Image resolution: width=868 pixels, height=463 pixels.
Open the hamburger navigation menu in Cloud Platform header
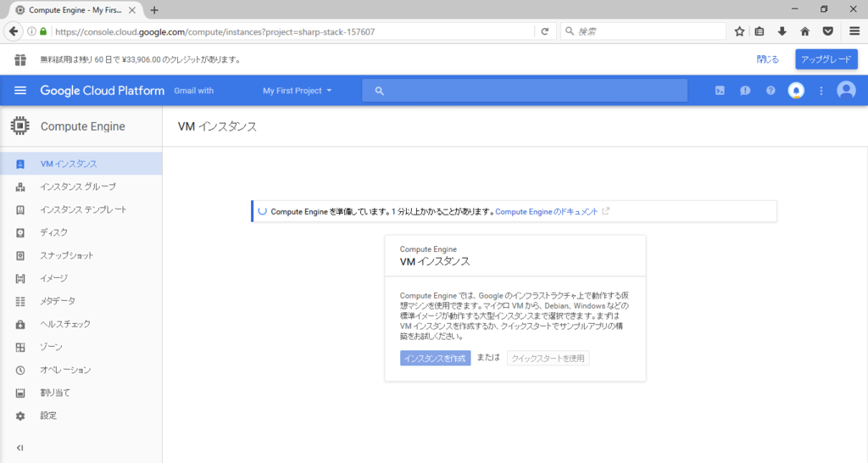[20, 90]
